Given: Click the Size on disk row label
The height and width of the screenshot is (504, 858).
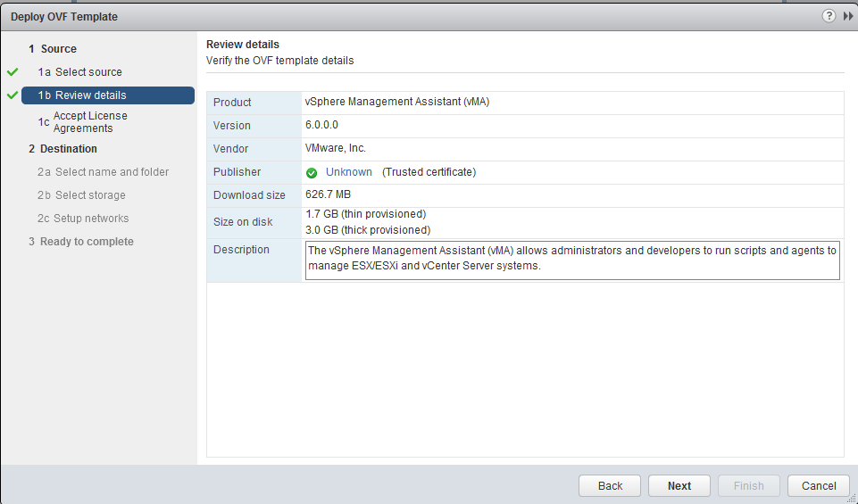Looking at the screenshot, I should pos(243,222).
